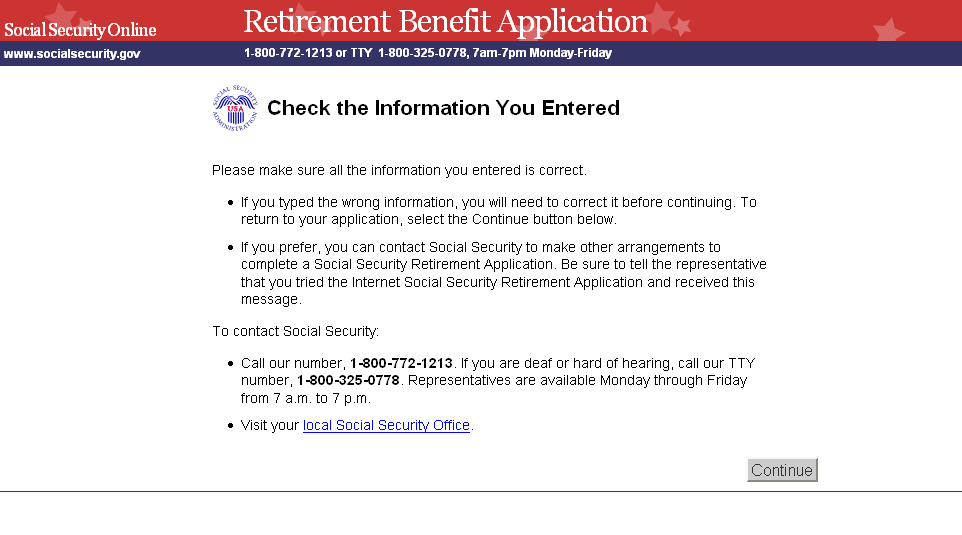Open the local Social Security Office link

coord(386,425)
